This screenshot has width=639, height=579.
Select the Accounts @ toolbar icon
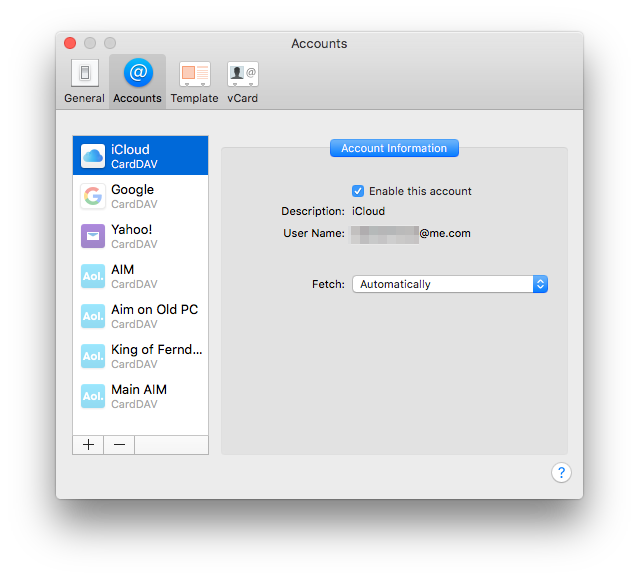point(138,73)
